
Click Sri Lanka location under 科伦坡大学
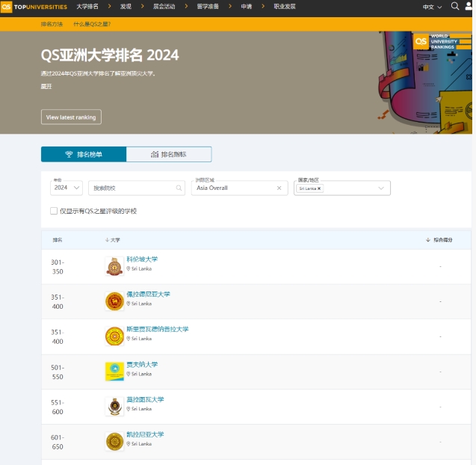[x=139, y=268]
